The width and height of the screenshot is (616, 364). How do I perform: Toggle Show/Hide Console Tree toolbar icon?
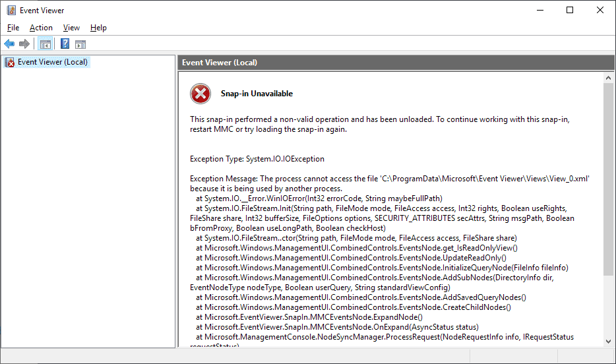pyautogui.click(x=46, y=44)
